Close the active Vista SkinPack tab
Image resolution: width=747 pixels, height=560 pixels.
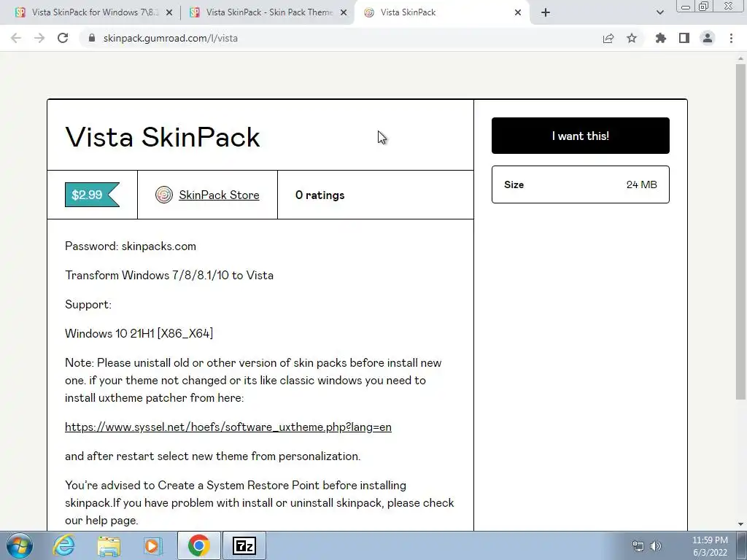click(518, 12)
